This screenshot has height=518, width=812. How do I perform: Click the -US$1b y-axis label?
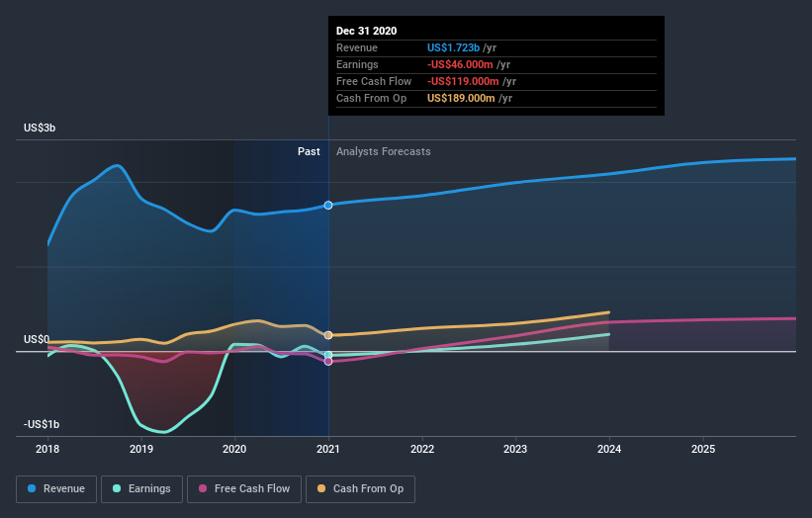click(42, 424)
